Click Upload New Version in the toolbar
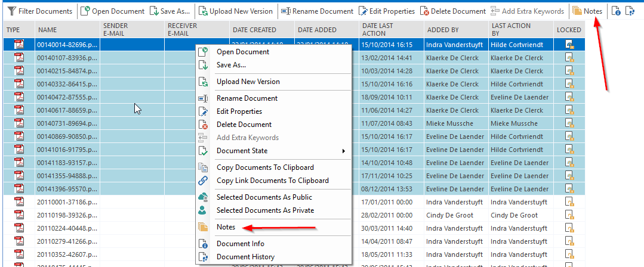Viewport: 644px width, 267px height. click(236, 11)
